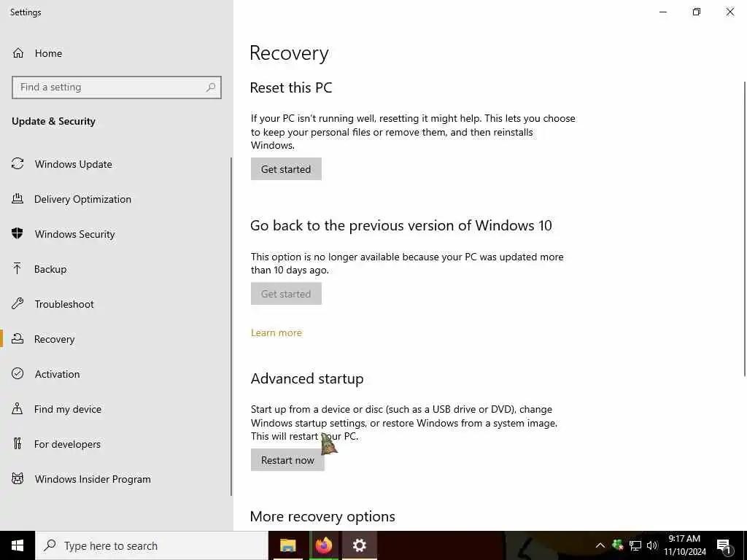
Task: Launch Firefox from the taskbar
Action: 323,545
